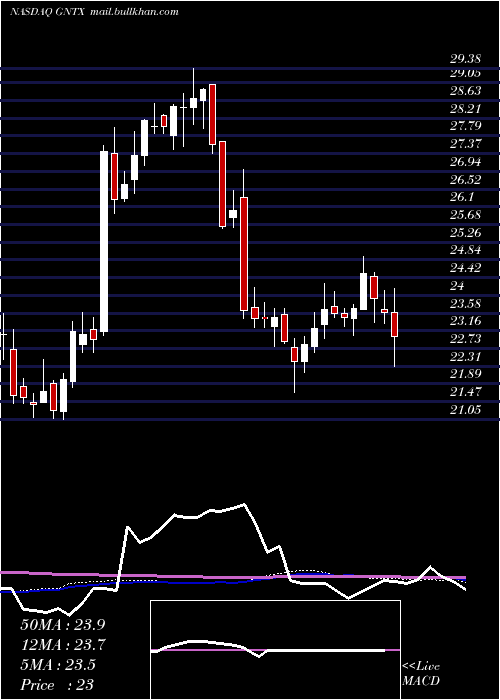
Task: Click the 26.52 price axis label
Action: pyautogui.click(x=465, y=179)
